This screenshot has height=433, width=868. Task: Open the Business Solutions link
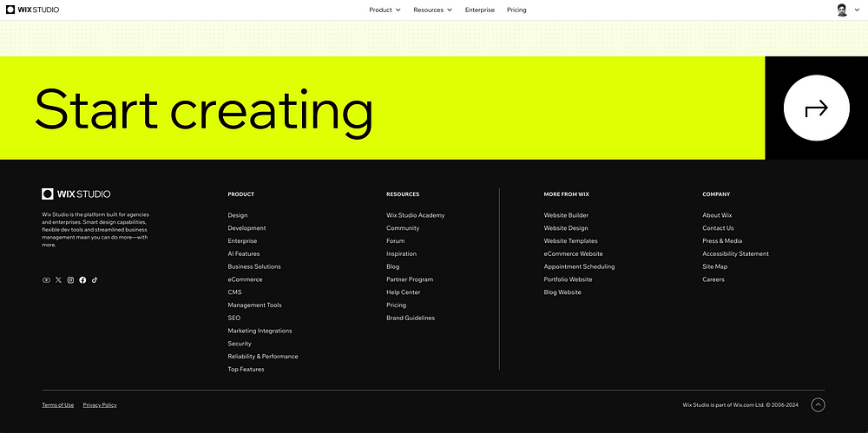point(254,266)
